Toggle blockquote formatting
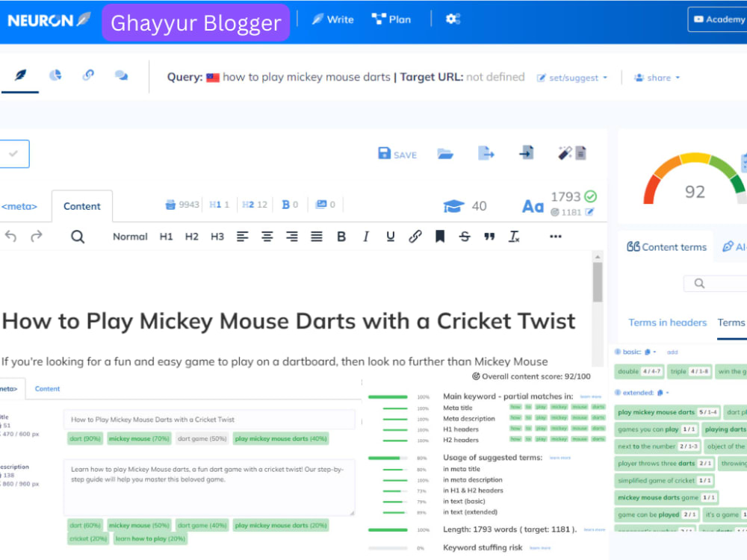 pos(489,237)
